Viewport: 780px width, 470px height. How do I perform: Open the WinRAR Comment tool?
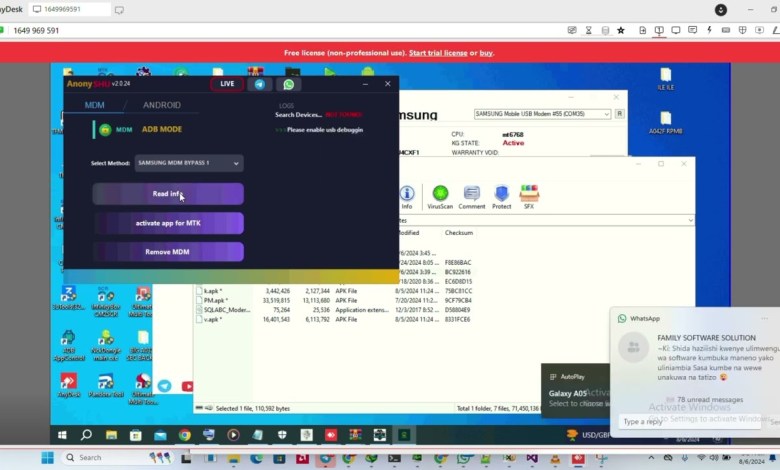click(x=472, y=194)
